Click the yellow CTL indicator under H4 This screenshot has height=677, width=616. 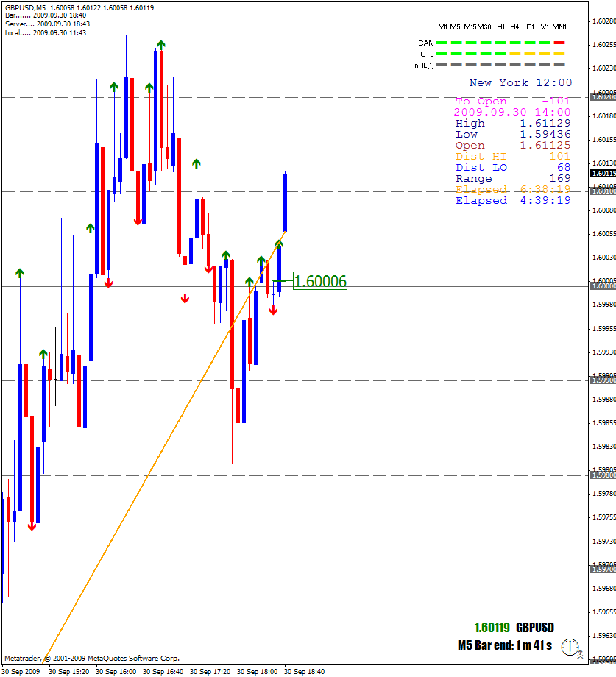[x=515, y=54]
